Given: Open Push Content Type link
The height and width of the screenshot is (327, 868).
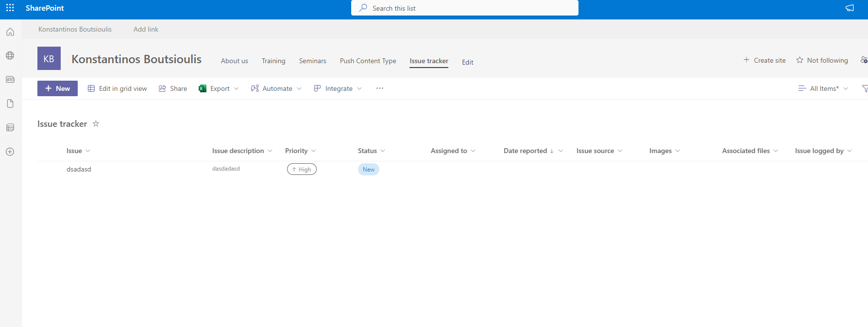Looking at the screenshot, I should [368, 61].
